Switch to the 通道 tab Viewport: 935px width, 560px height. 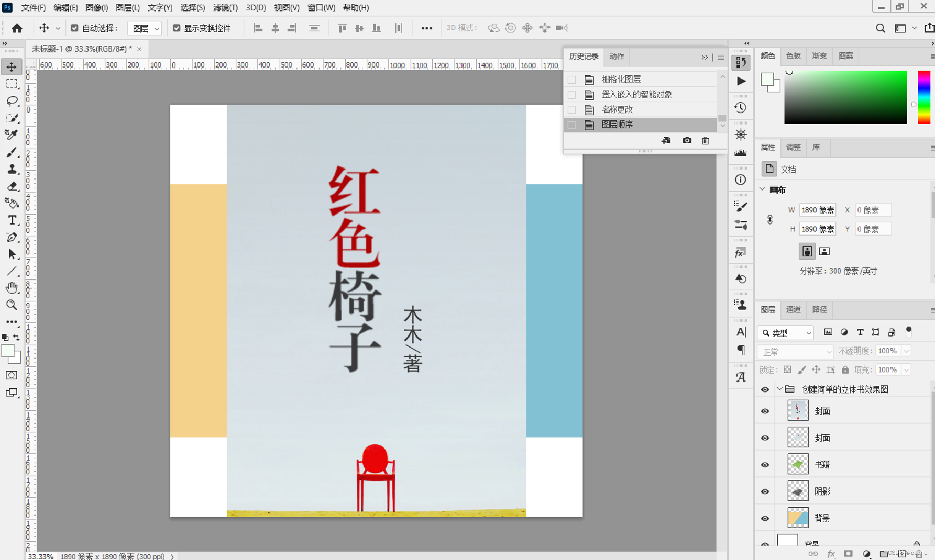point(794,310)
